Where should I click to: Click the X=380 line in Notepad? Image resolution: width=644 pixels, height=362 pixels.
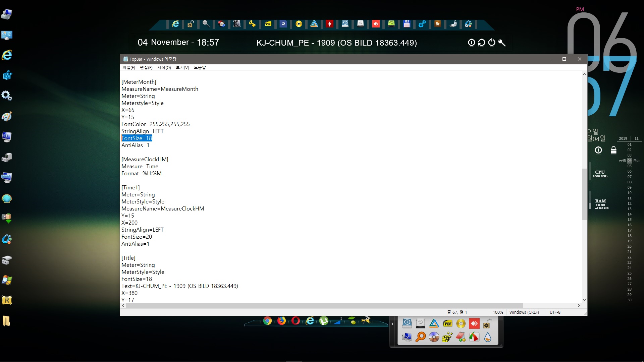click(x=129, y=293)
